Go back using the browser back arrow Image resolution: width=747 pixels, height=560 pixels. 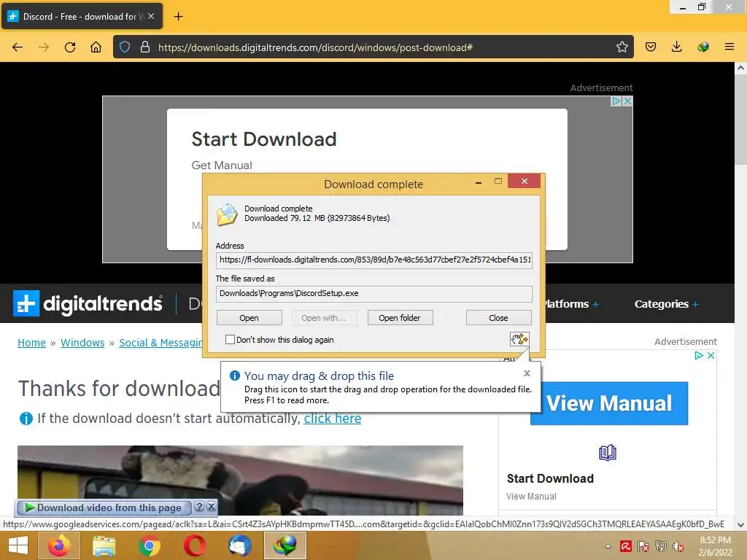pyautogui.click(x=18, y=47)
